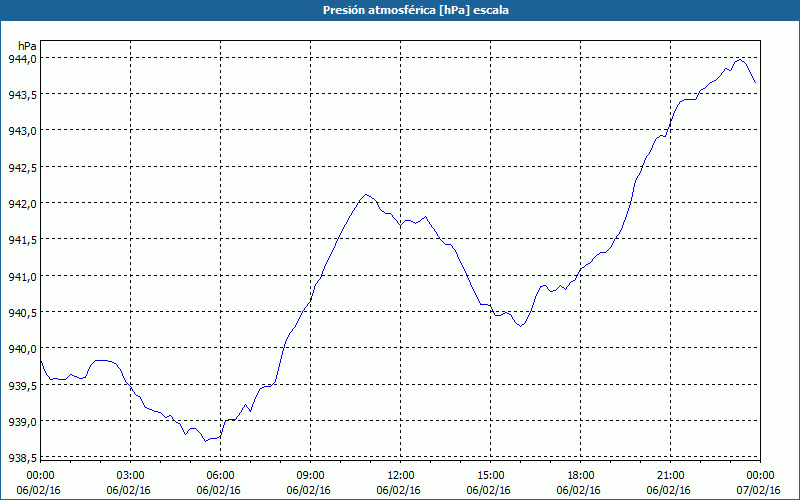Click the '941,5' Y-axis value
This screenshot has height=500, width=800.
22,240
